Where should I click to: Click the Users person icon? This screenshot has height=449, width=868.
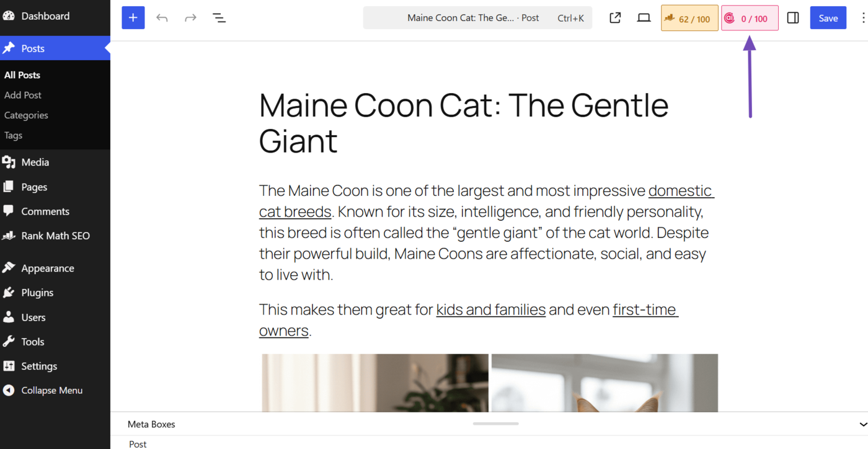pos(8,317)
